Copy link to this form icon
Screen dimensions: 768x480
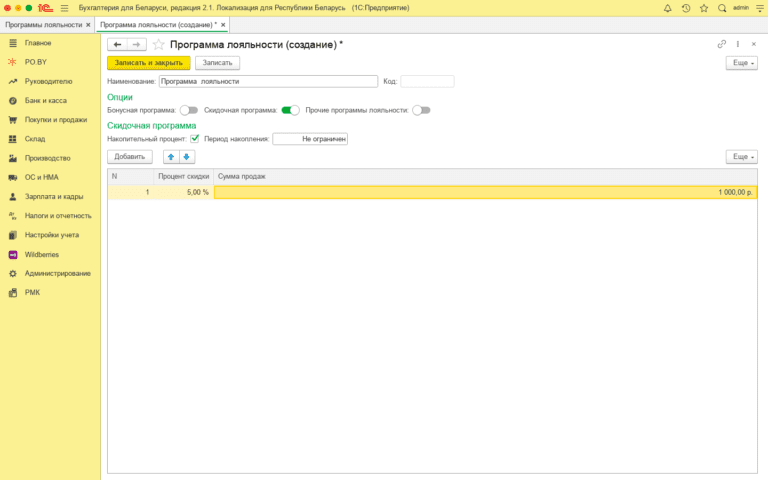click(x=722, y=44)
